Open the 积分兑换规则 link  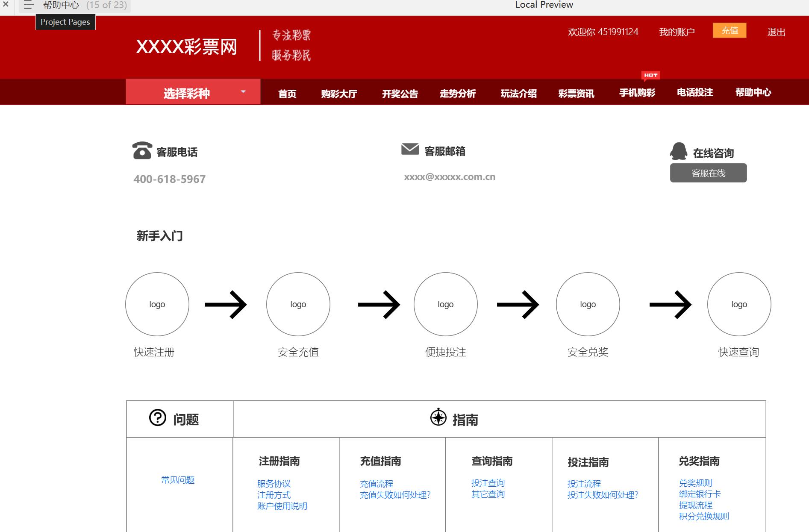[704, 516]
